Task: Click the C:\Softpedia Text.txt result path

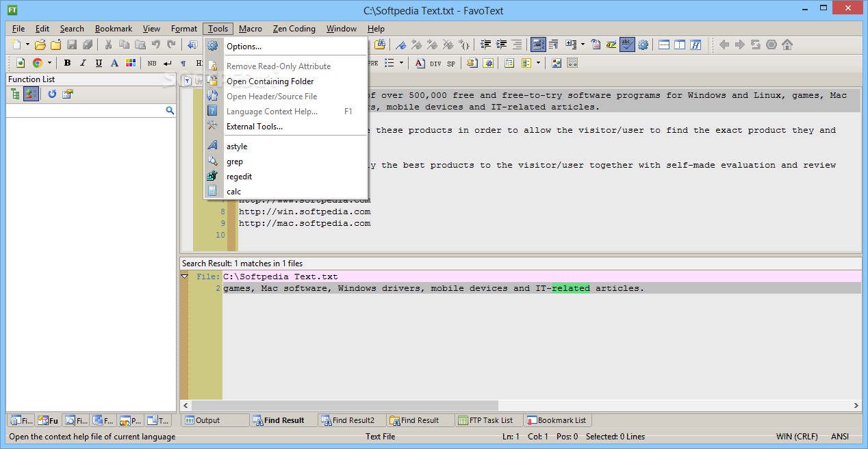Action: tap(281, 277)
